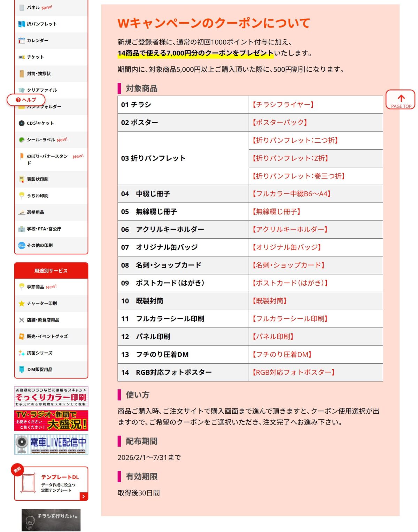Click the カレンダー calendar icon
Image resolution: width=418 pixels, height=532 pixels.
tap(22, 40)
